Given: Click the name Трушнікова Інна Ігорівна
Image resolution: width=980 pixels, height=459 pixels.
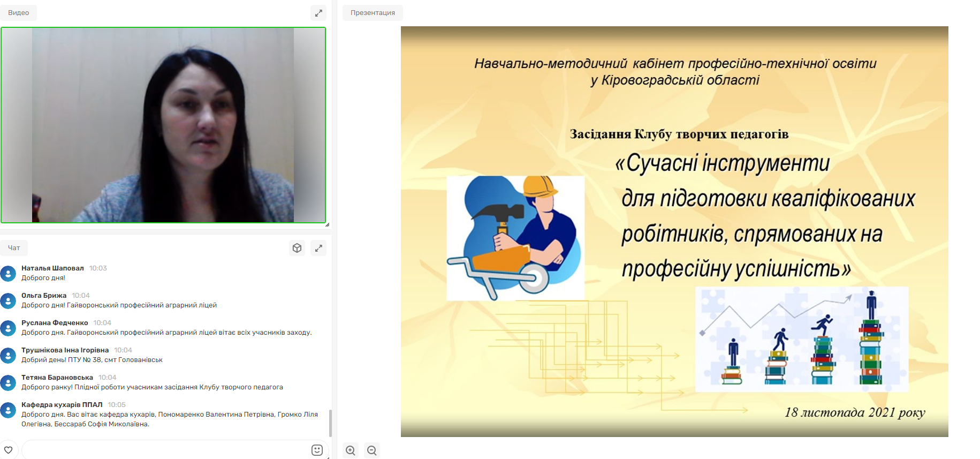Looking at the screenshot, I should click(x=65, y=350).
